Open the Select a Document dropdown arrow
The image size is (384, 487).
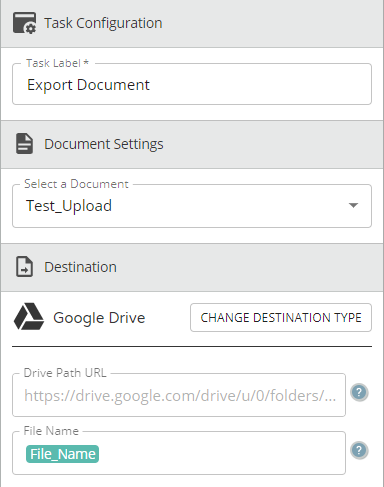pos(353,205)
